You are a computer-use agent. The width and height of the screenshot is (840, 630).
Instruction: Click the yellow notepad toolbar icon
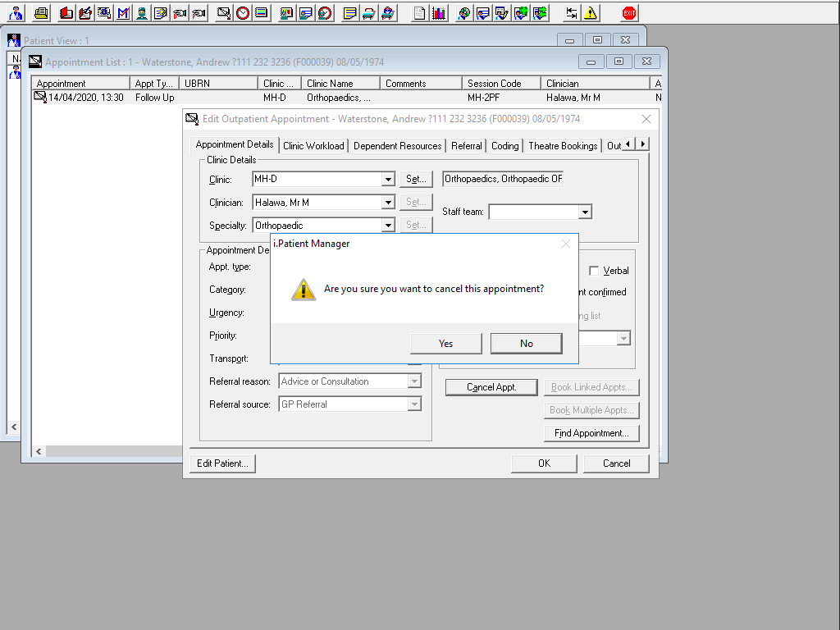coord(349,13)
